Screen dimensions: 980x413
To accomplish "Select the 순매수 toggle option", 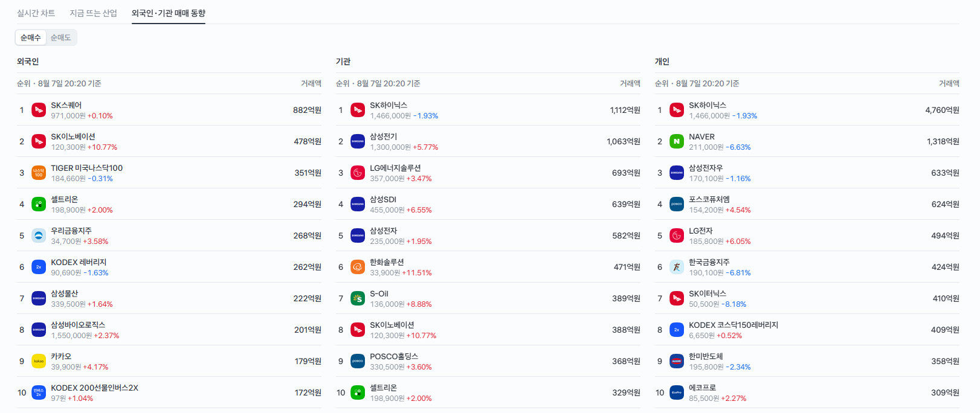I will click(31, 37).
